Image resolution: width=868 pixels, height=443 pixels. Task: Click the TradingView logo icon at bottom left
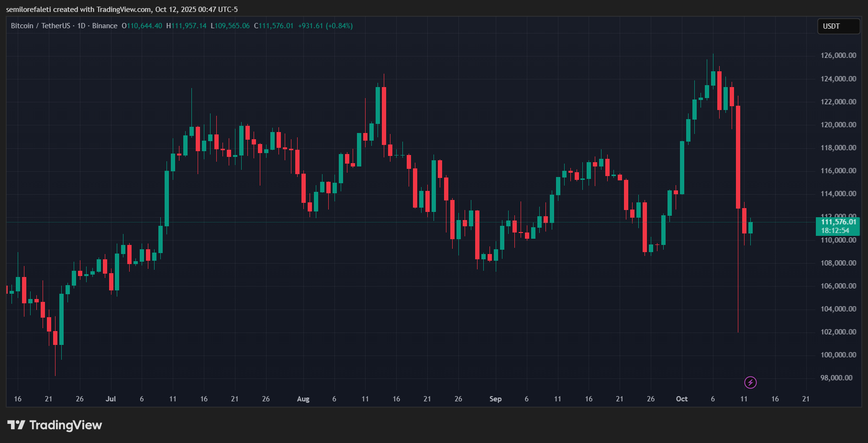(x=16, y=425)
